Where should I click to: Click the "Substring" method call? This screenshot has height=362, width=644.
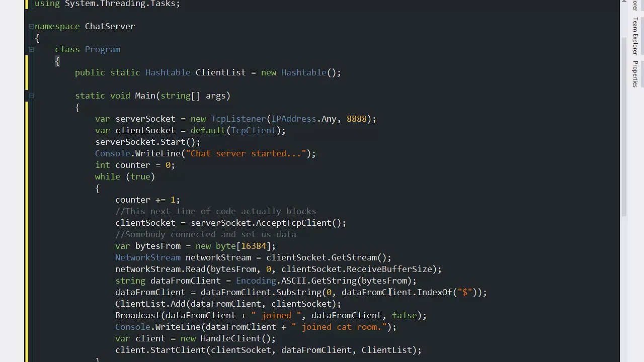[x=298, y=292]
